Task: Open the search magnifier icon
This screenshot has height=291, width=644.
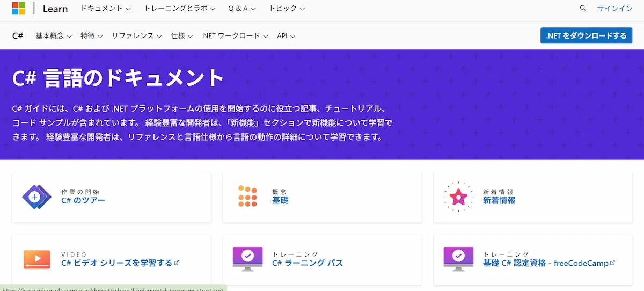Action: pos(583,8)
